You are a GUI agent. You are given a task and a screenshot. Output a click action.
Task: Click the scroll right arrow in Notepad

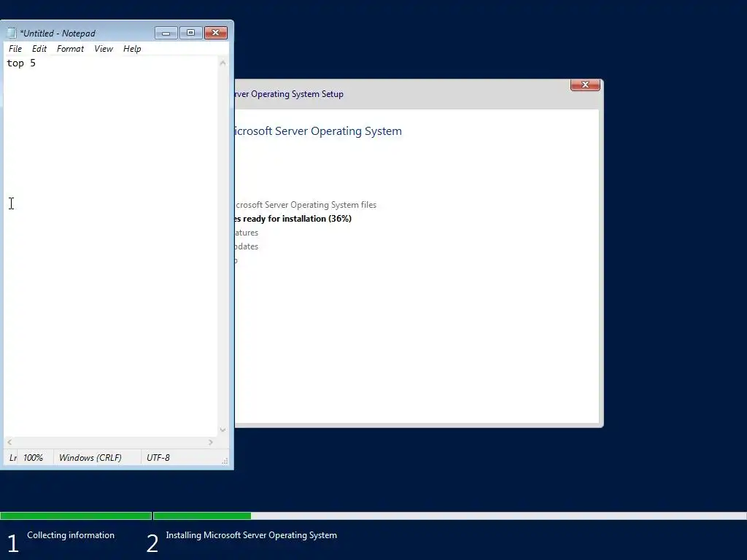(211, 443)
